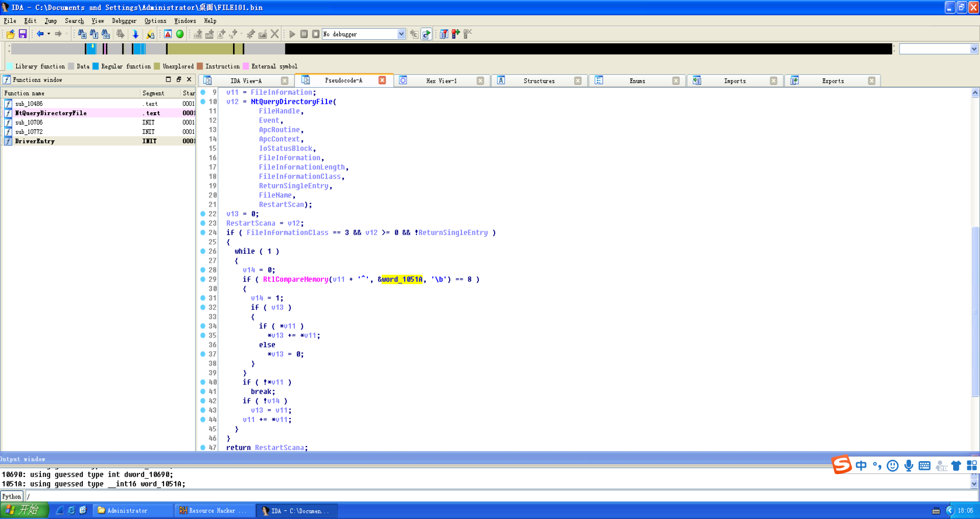
Task: Open the Debugger menu
Action: [124, 20]
